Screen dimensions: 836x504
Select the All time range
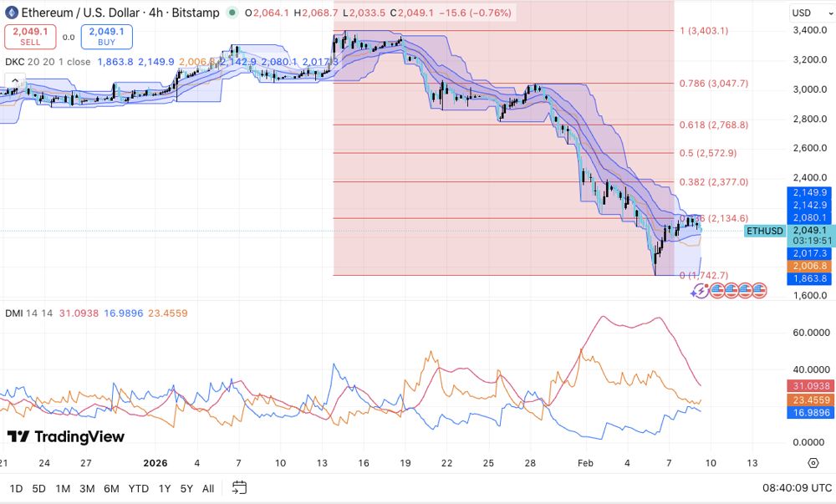pos(208,488)
